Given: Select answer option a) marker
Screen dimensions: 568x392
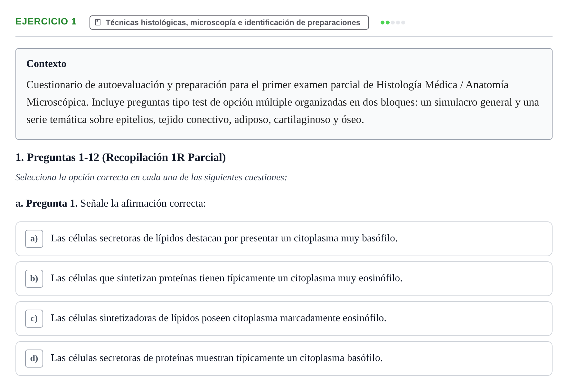Looking at the screenshot, I should (x=34, y=239).
